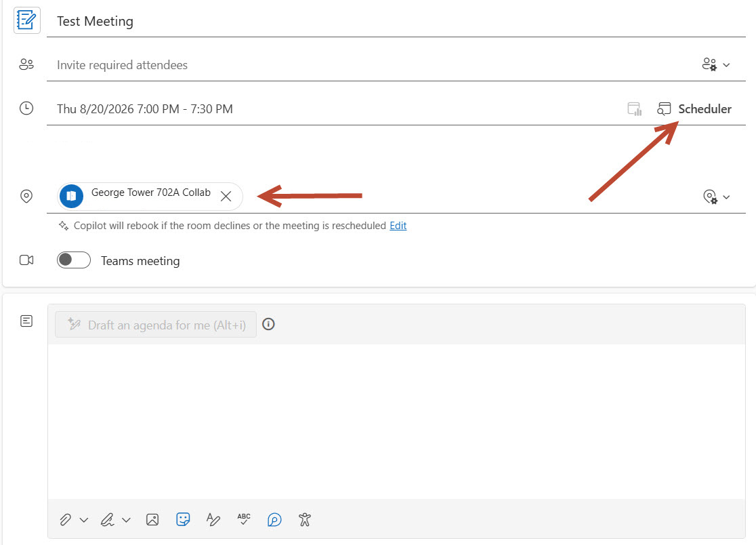Click the blue room avatar icon

click(x=71, y=197)
